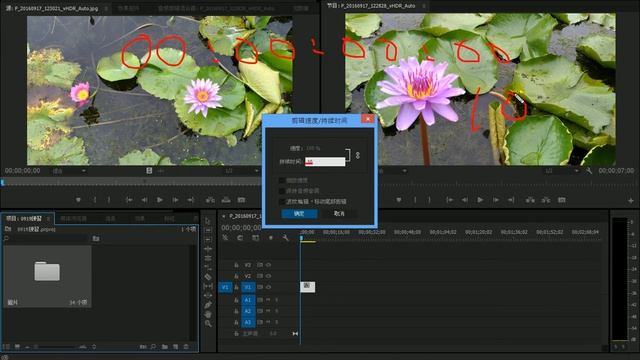
Task: Play in source monitor
Action: [x=160, y=200]
